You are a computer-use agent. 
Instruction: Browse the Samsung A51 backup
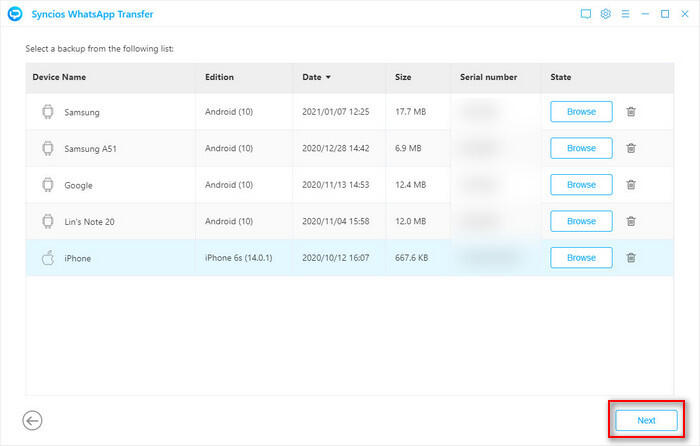(x=581, y=148)
